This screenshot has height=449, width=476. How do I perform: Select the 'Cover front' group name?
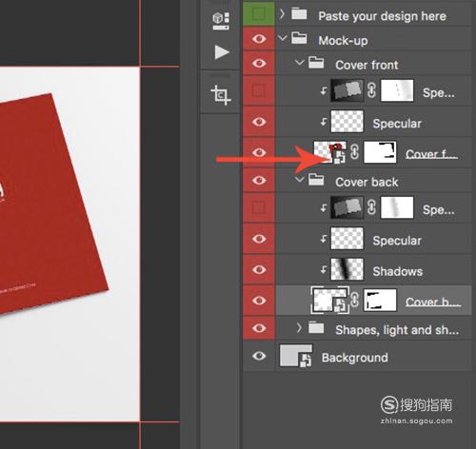point(367,65)
